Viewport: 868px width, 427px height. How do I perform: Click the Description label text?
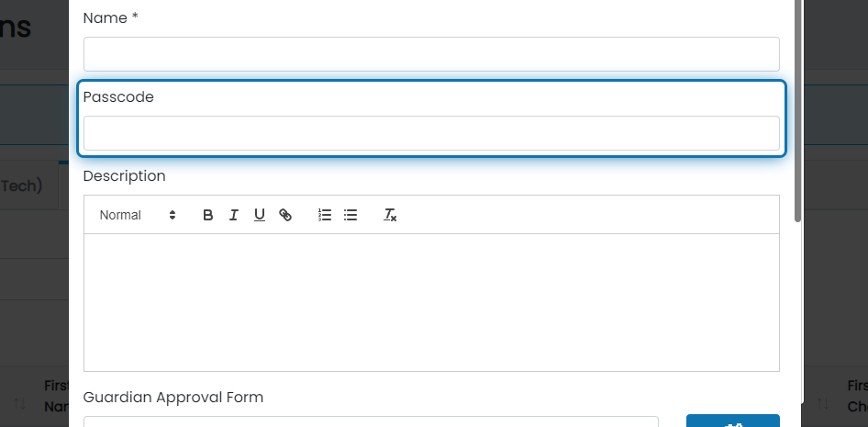click(124, 176)
